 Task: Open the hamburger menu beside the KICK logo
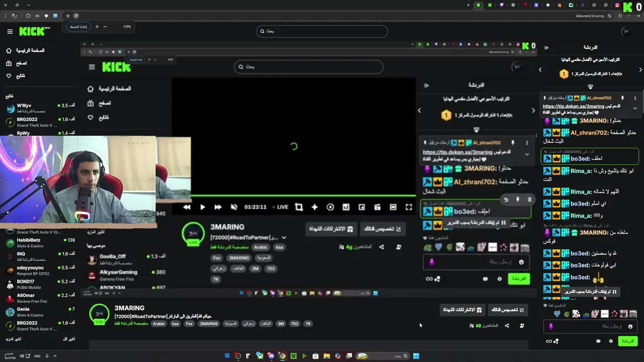[x=10, y=31]
